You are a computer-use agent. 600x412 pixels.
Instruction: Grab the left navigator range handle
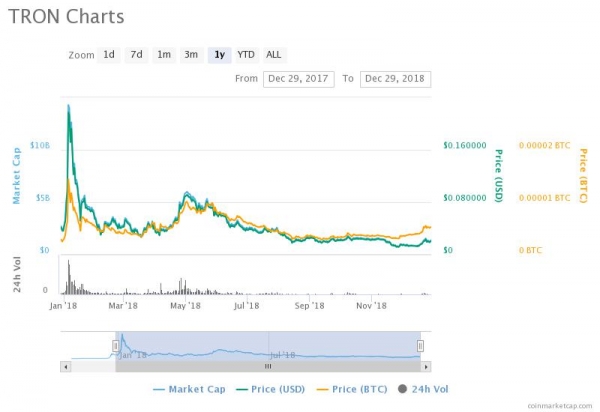pyautogui.click(x=116, y=346)
